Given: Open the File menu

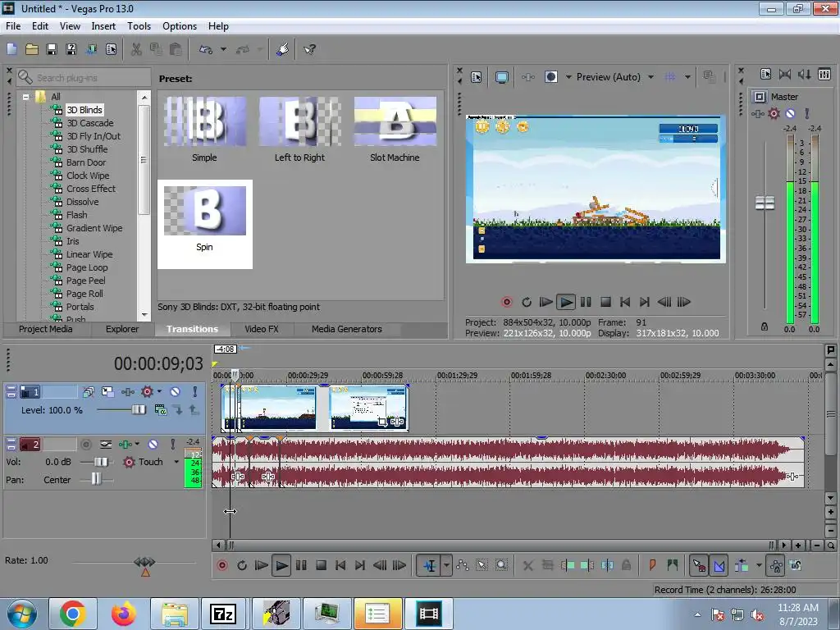Looking at the screenshot, I should click(x=13, y=25).
